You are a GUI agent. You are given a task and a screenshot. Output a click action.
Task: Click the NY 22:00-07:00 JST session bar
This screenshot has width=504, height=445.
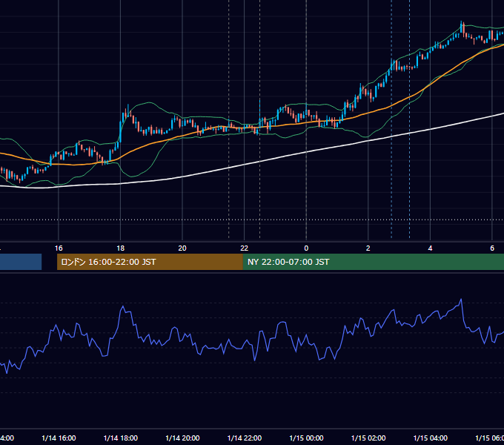[373, 262]
